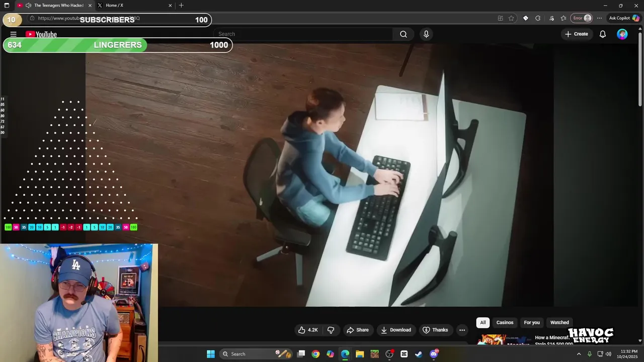The width and height of the screenshot is (644, 362).
Task: Click the Create button on YouTube
Action: [577, 34]
